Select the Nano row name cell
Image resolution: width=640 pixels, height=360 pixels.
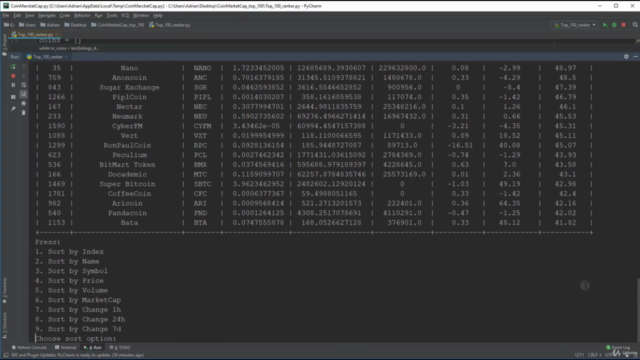click(129, 68)
